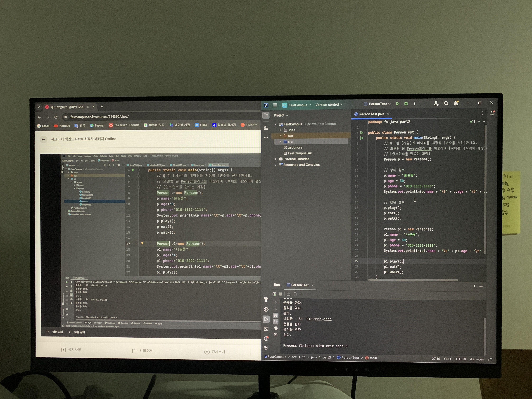The height and width of the screenshot is (399, 532).
Task: Click the Run button in the IntelliJ title toolbar
Action: point(397,104)
